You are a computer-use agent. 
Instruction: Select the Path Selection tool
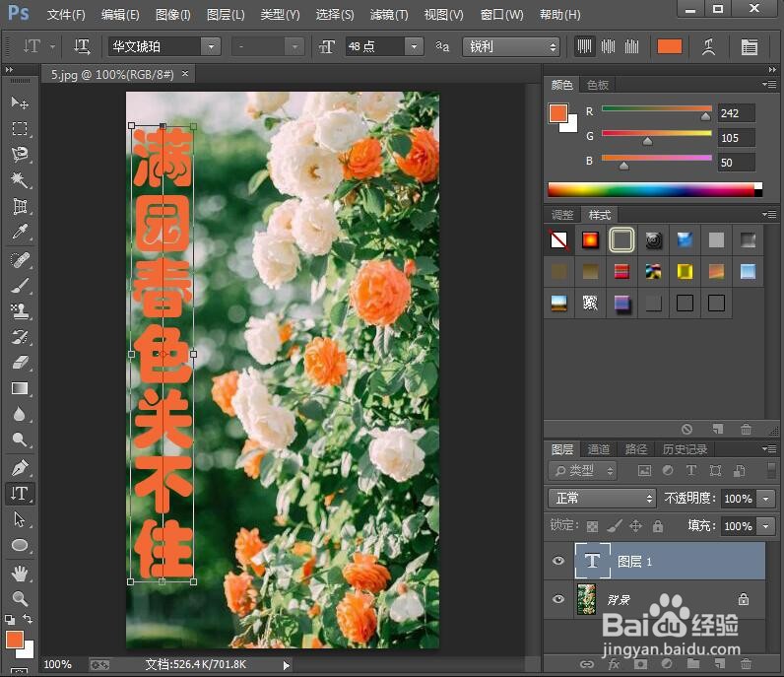(x=20, y=519)
